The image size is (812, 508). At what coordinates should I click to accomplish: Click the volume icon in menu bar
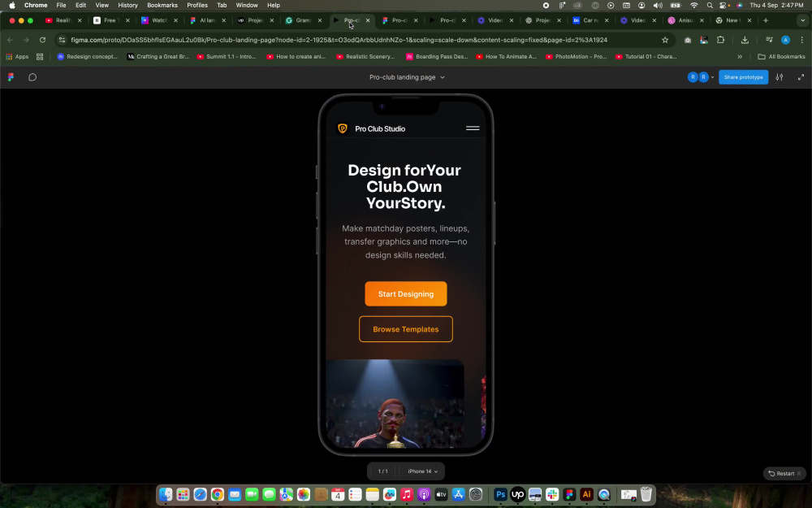pos(658,5)
